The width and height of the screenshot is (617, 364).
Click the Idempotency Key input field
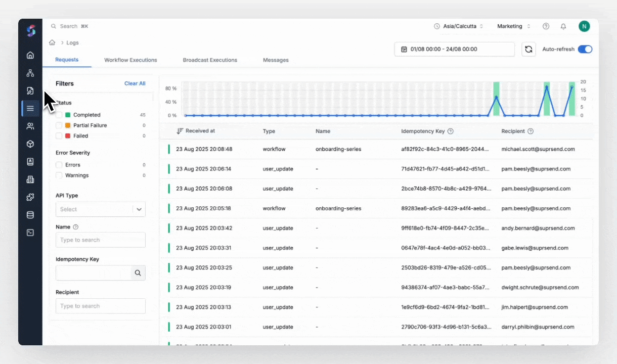point(93,273)
